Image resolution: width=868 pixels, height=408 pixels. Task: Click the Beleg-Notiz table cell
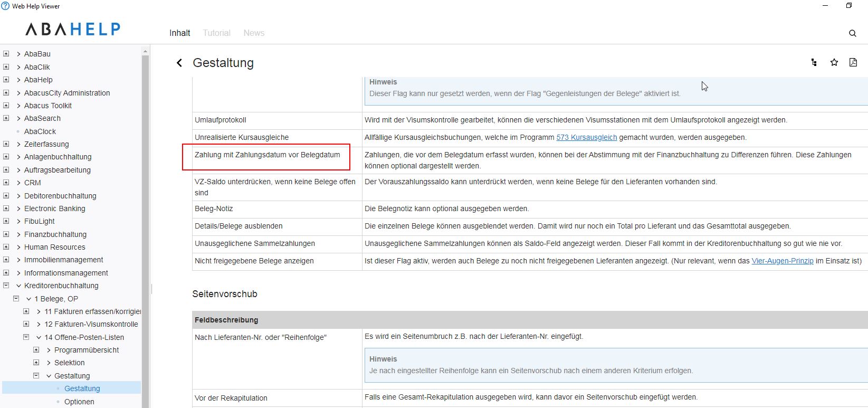coord(277,209)
